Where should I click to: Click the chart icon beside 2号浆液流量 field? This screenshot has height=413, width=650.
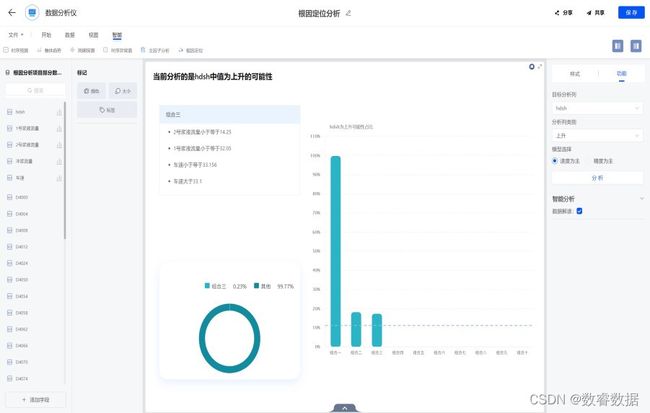pos(59,145)
